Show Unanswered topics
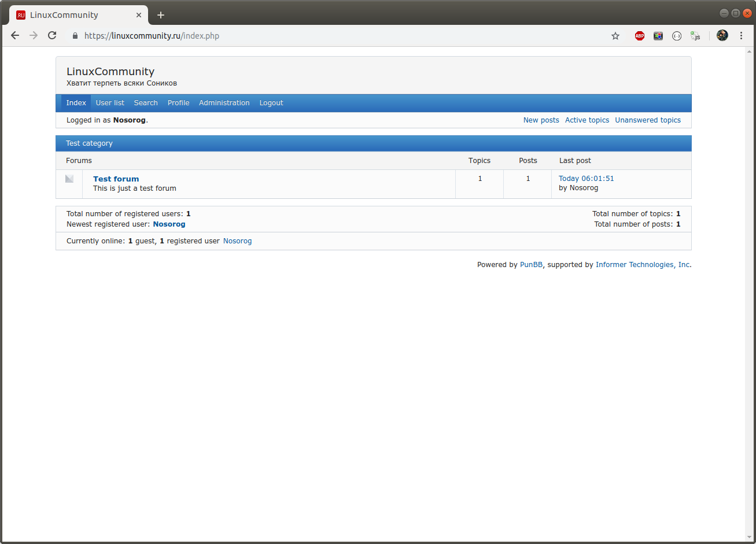 tap(647, 120)
